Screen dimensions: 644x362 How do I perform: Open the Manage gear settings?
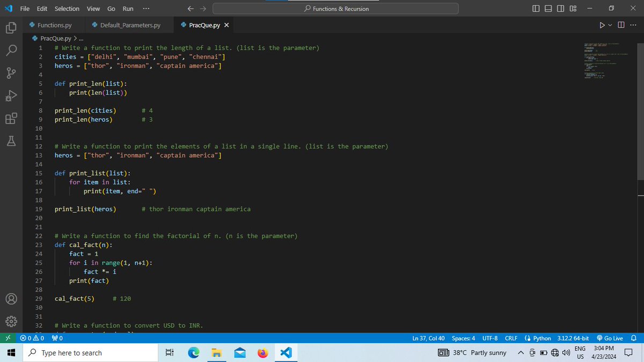pos(12,322)
